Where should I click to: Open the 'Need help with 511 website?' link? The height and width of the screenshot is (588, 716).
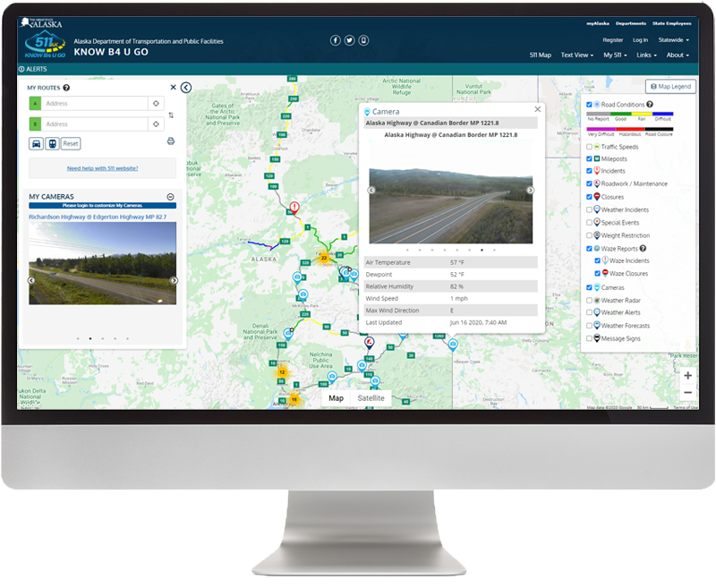[102, 168]
